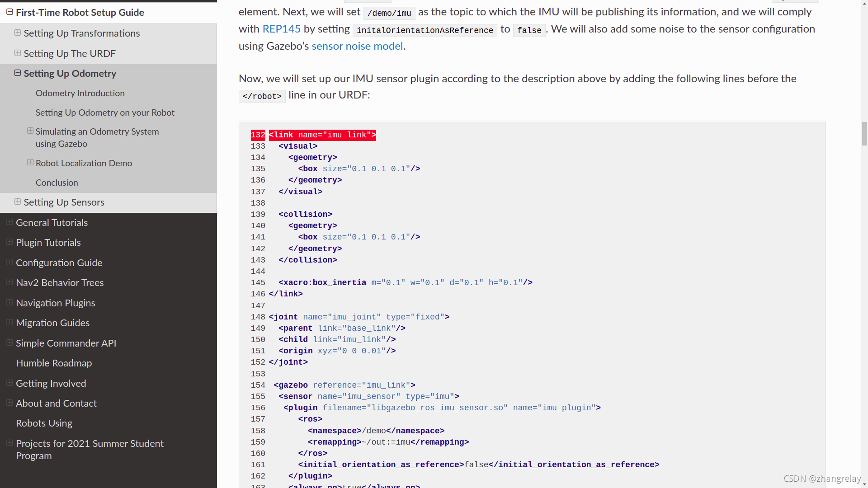This screenshot has width=868, height=488.
Task: Open the Robots Using menu entry
Action: click(44, 423)
